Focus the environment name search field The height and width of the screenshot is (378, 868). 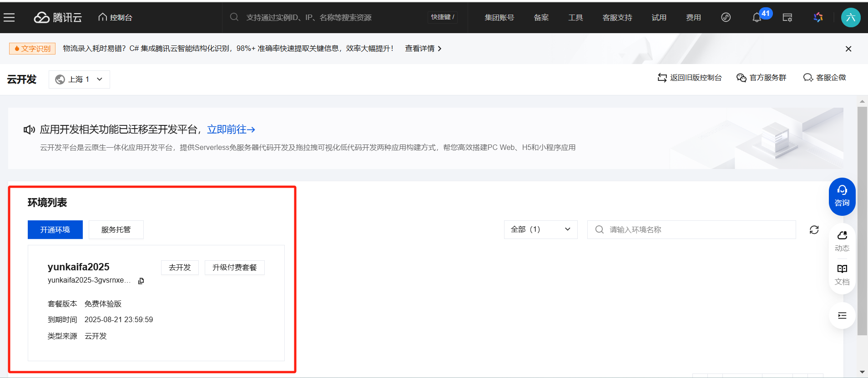click(691, 230)
